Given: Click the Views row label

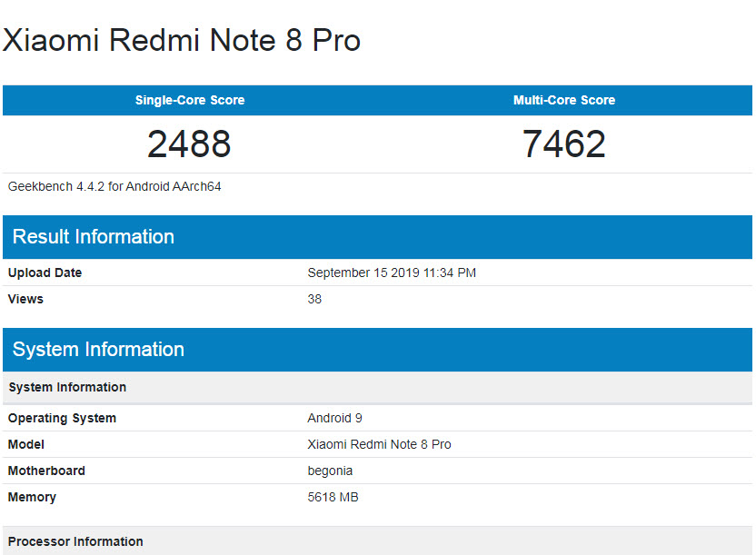Looking at the screenshot, I should [x=25, y=299].
